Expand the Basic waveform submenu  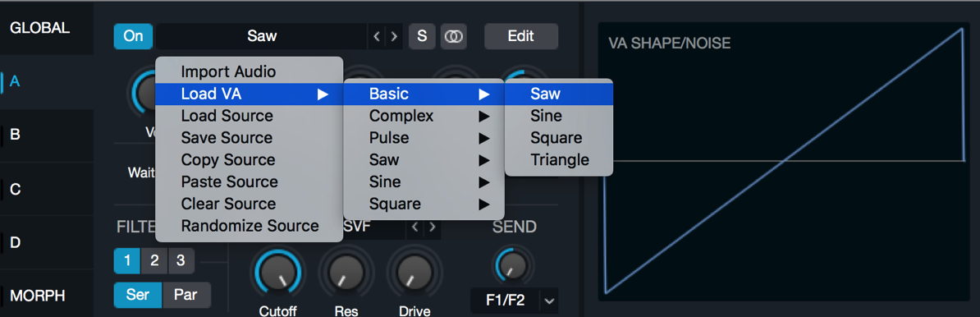point(424,94)
